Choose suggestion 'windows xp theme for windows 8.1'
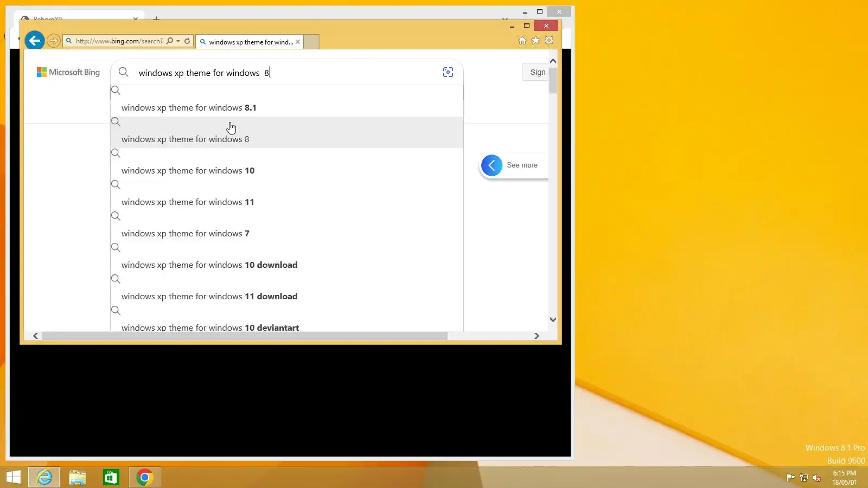The height and width of the screenshot is (488, 868). (287, 101)
